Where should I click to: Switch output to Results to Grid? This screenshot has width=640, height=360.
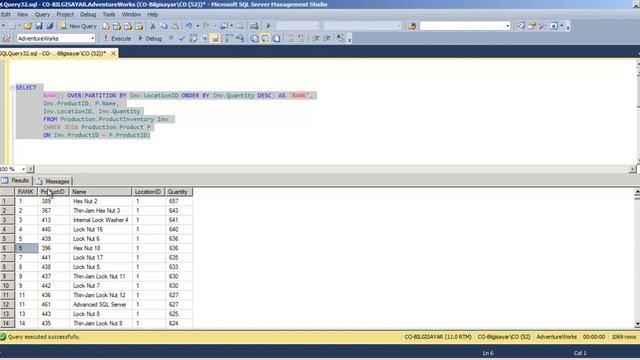[x=265, y=38]
